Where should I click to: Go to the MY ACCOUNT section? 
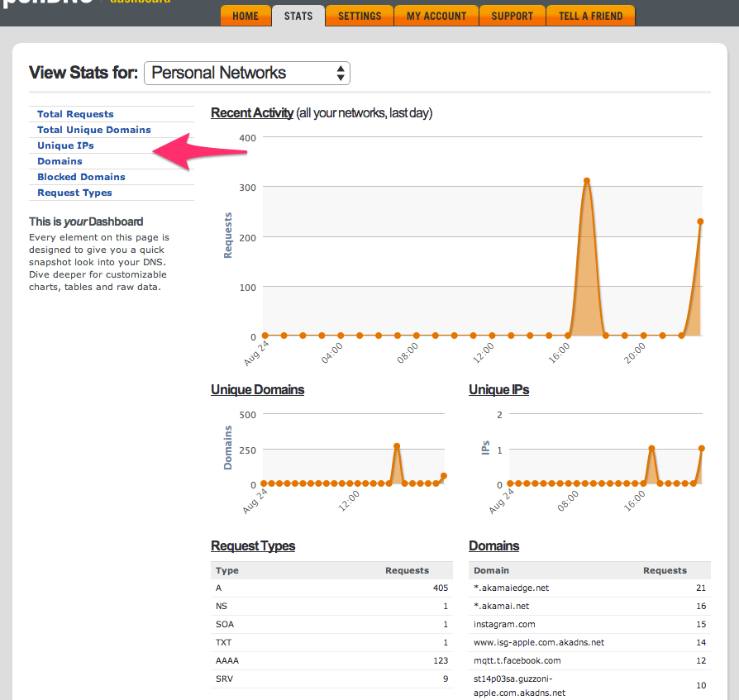(436, 15)
